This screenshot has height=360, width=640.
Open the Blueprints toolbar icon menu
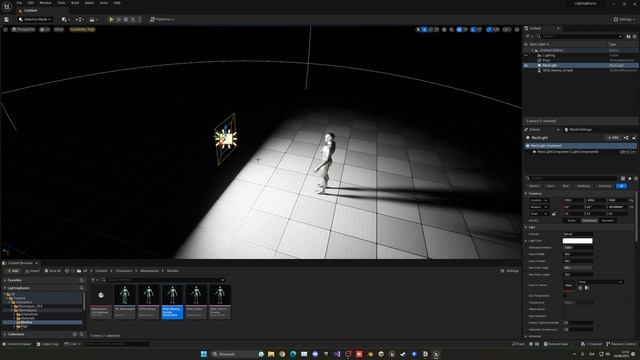pos(79,19)
